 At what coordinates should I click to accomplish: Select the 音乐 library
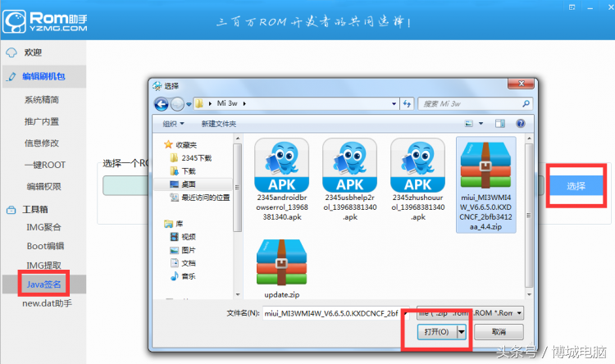click(189, 276)
